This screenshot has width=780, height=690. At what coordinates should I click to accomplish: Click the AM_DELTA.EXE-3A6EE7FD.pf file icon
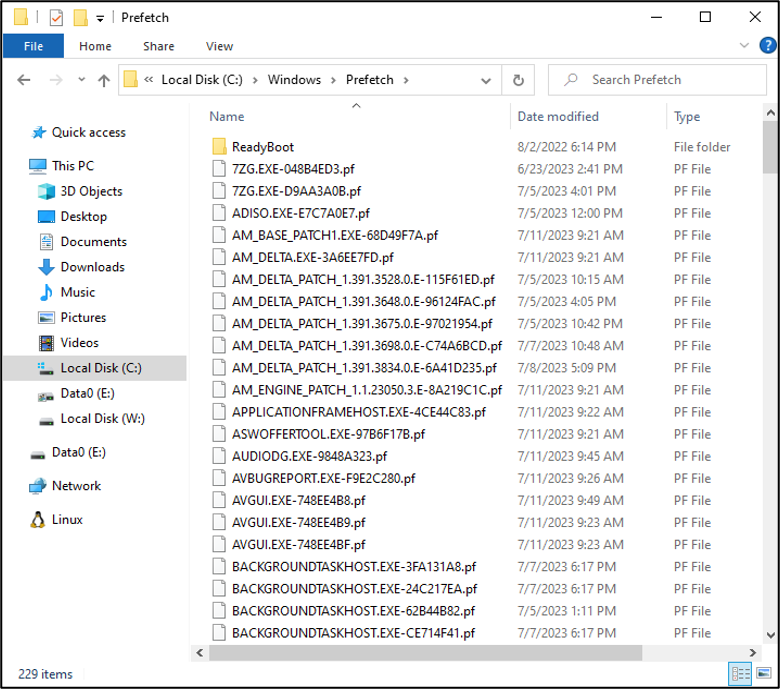click(219, 257)
